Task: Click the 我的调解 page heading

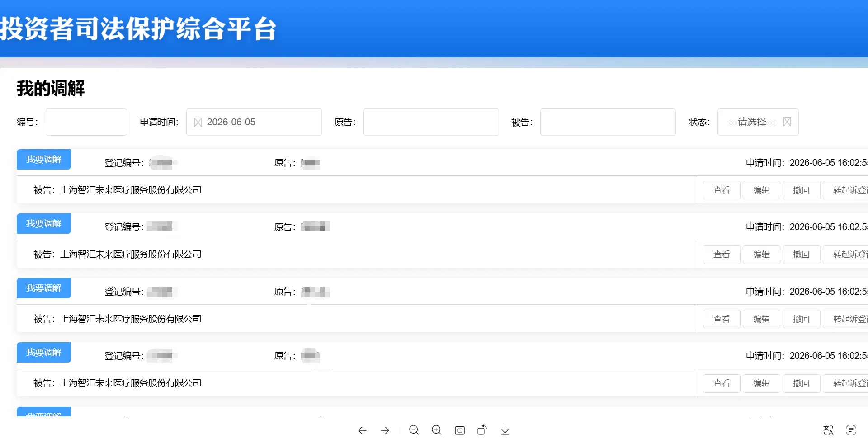Action: point(51,88)
